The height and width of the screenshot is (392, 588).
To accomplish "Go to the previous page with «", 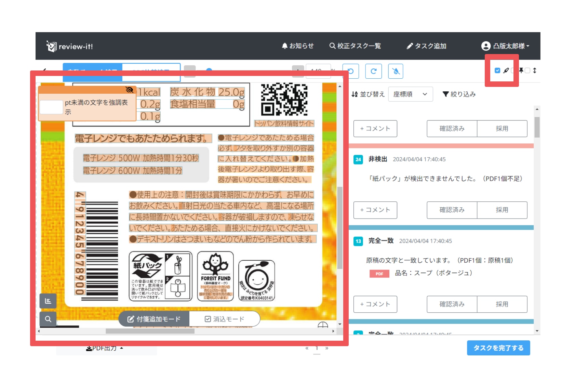I will (x=307, y=348).
